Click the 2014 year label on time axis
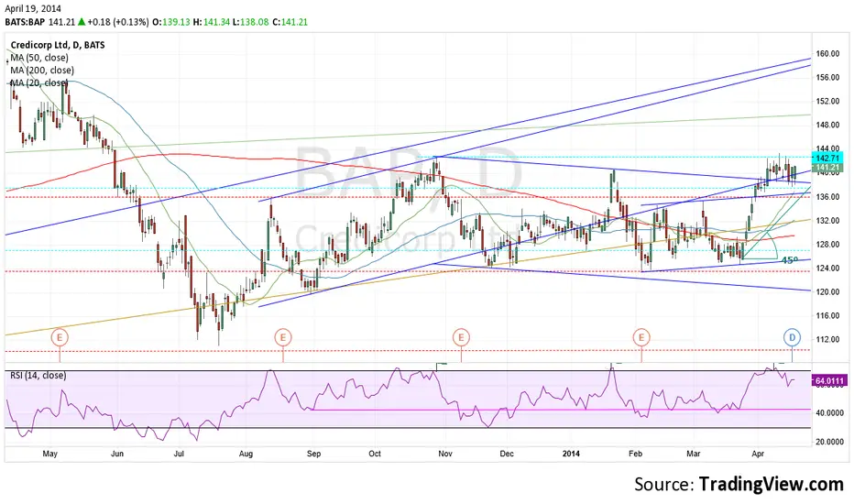The width and height of the screenshot is (854, 504). [x=571, y=454]
